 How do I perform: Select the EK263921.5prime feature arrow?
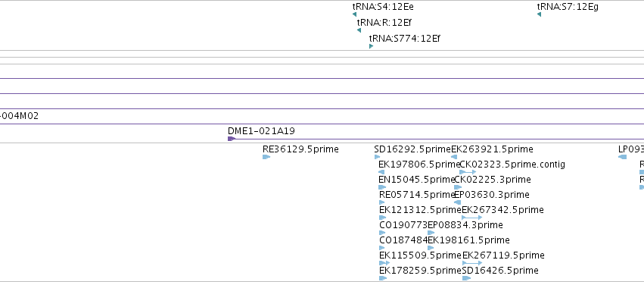click(x=454, y=157)
